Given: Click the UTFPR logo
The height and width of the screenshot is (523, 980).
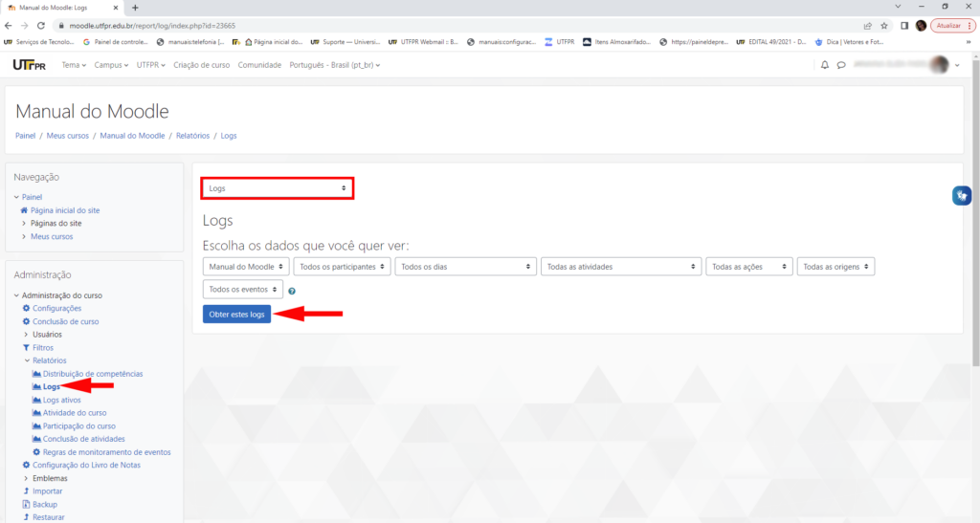Looking at the screenshot, I should click(x=29, y=65).
